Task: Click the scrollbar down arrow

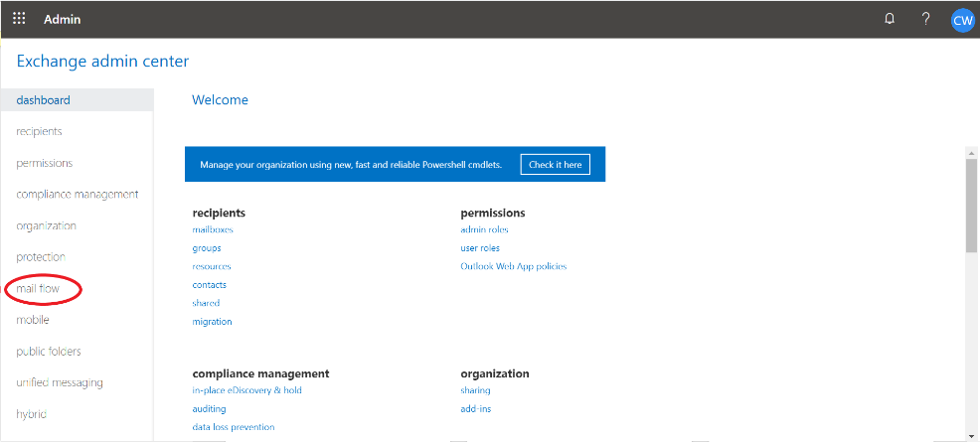Action: (971, 435)
